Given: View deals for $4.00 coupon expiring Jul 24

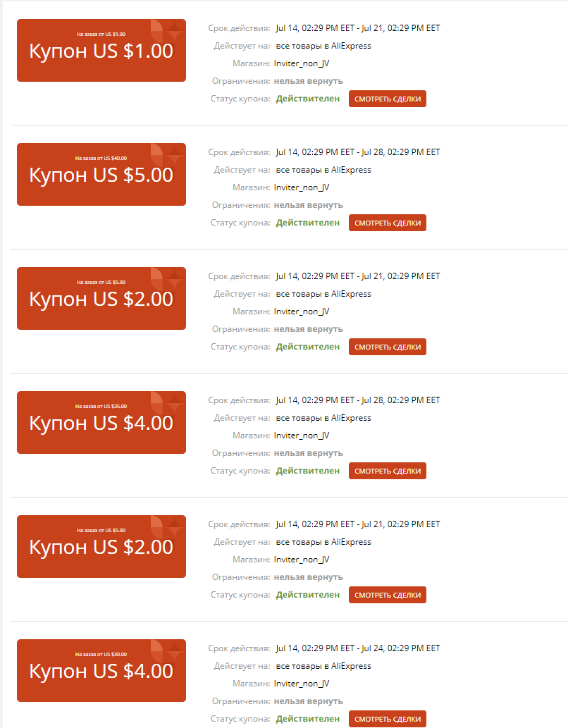Looking at the screenshot, I should pos(388,719).
